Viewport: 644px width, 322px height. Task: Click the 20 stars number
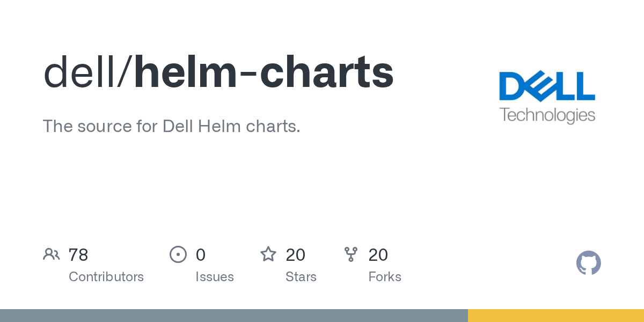296,255
